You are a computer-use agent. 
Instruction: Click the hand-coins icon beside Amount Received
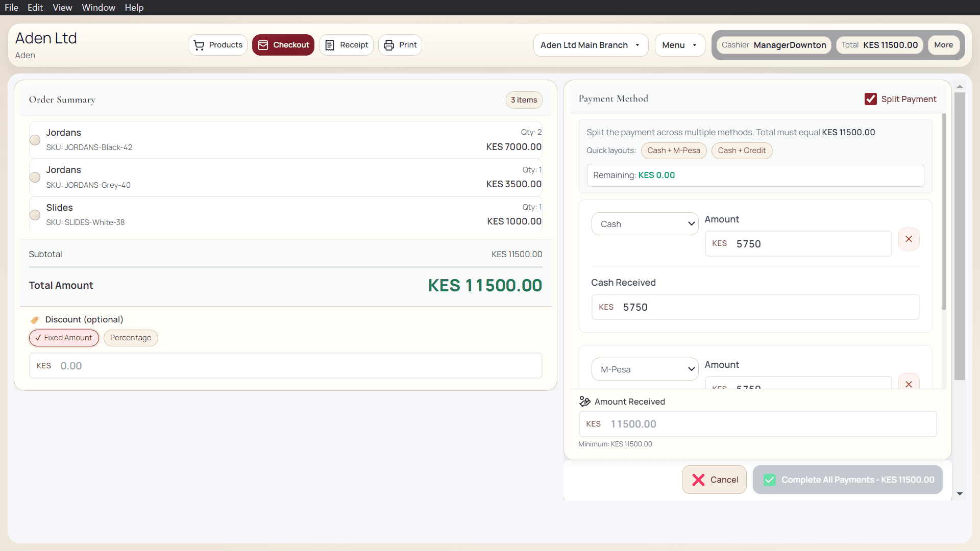[585, 402]
